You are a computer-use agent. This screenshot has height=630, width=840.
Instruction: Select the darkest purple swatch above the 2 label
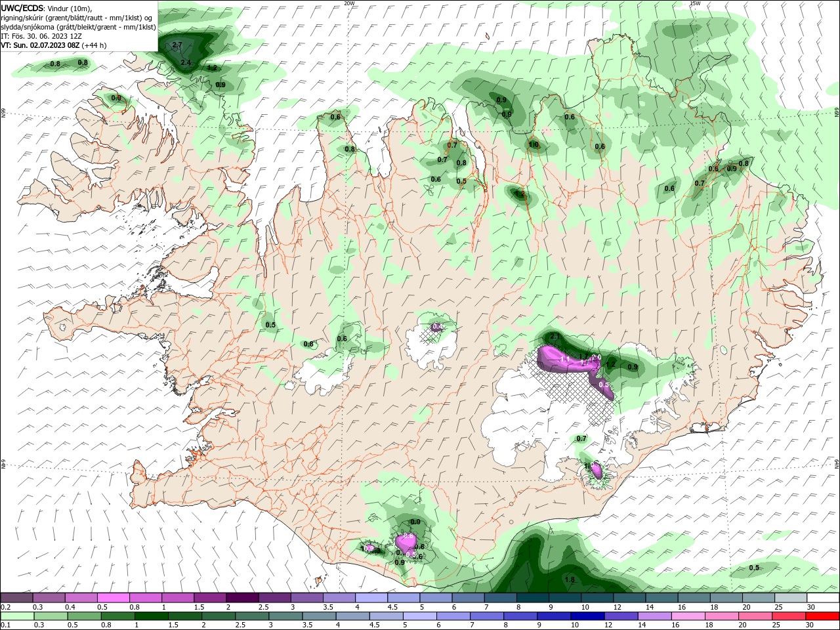click(x=241, y=598)
